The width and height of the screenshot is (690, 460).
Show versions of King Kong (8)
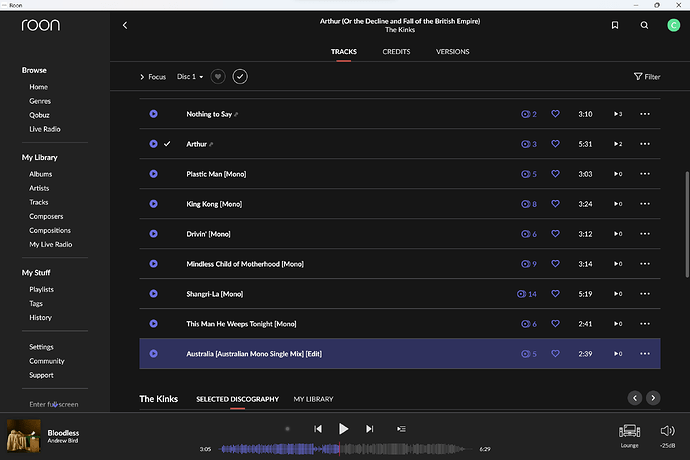(x=529, y=204)
